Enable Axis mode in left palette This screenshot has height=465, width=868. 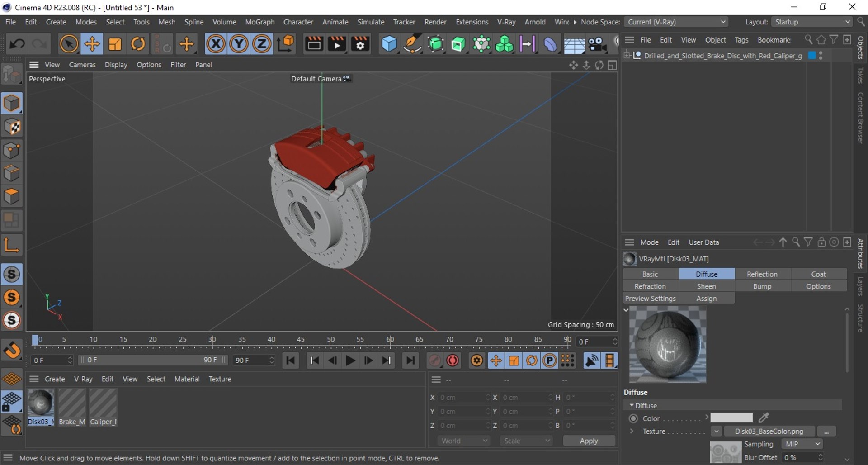(12, 245)
